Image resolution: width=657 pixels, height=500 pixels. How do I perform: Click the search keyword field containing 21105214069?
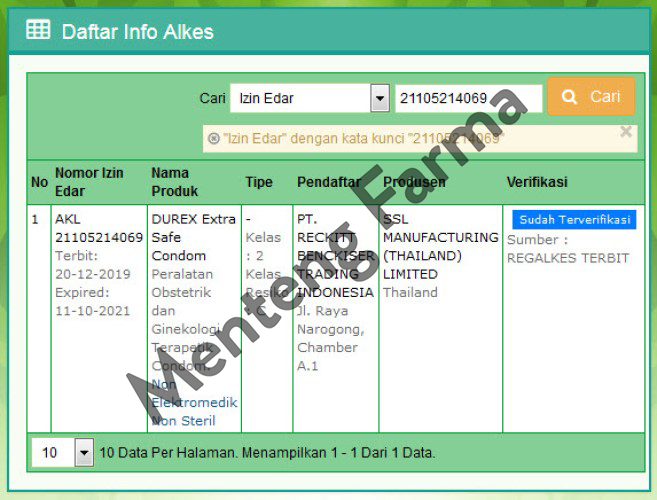468,98
